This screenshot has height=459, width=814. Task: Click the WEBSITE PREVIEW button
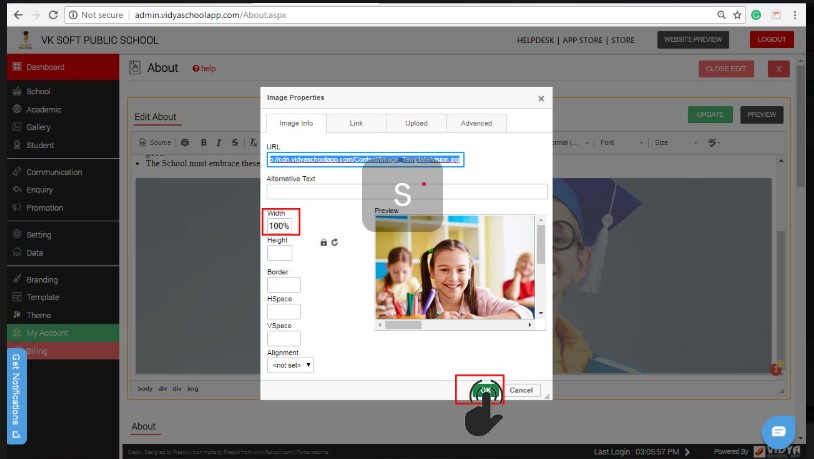click(693, 39)
